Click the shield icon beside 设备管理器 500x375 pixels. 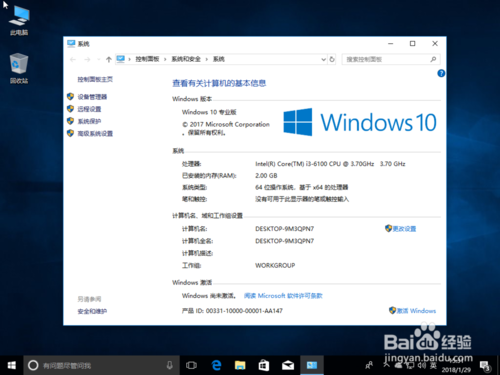click(70, 97)
